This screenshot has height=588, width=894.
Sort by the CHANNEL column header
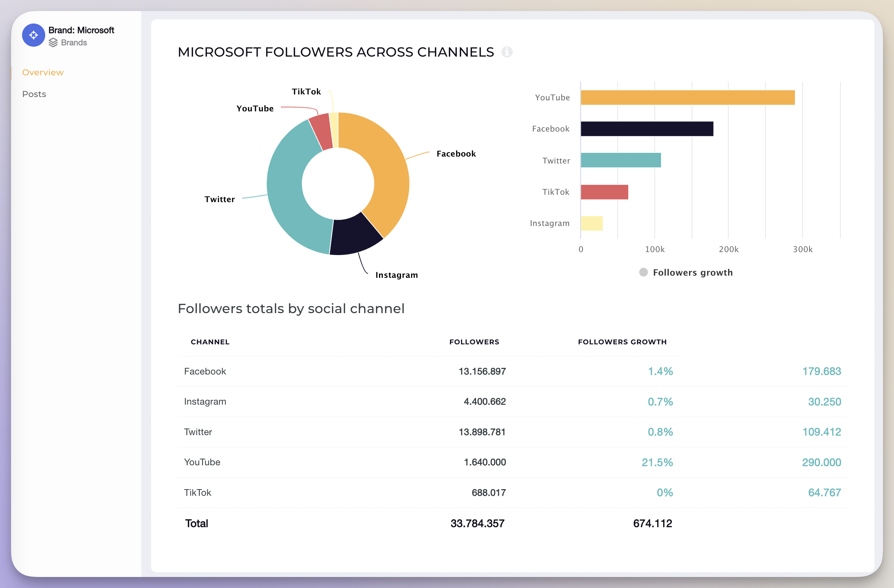pyautogui.click(x=210, y=342)
